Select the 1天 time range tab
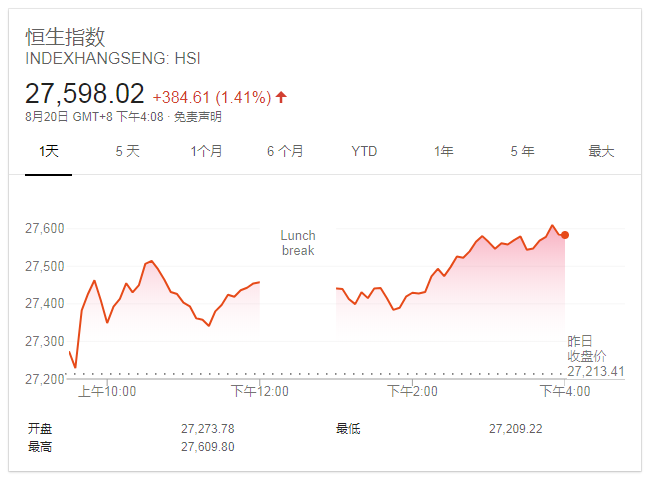 [x=49, y=151]
